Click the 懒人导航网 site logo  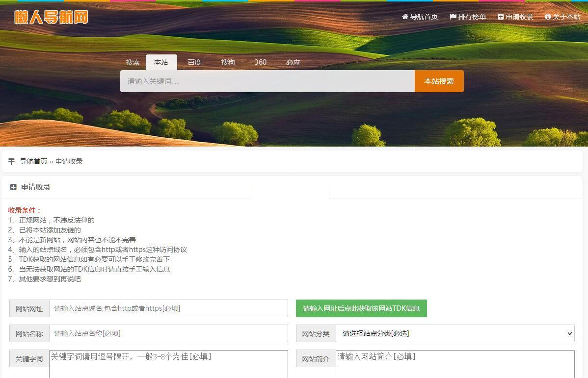pos(51,17)
